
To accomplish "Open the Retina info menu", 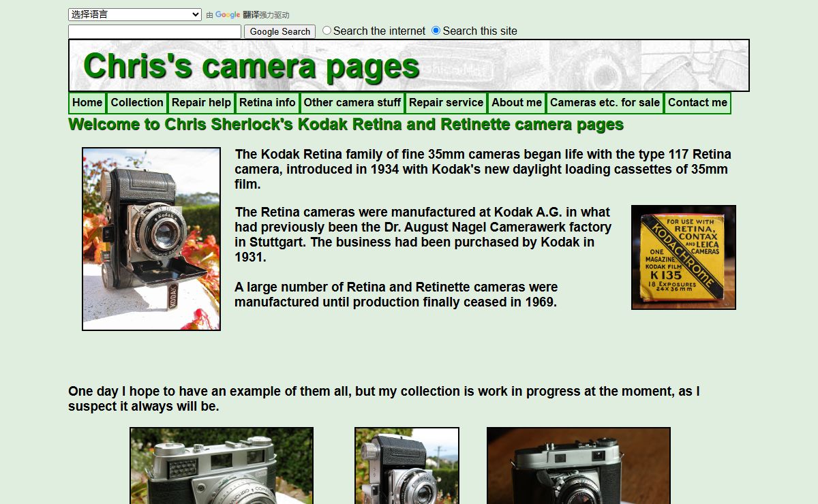I will pos(267,103).
